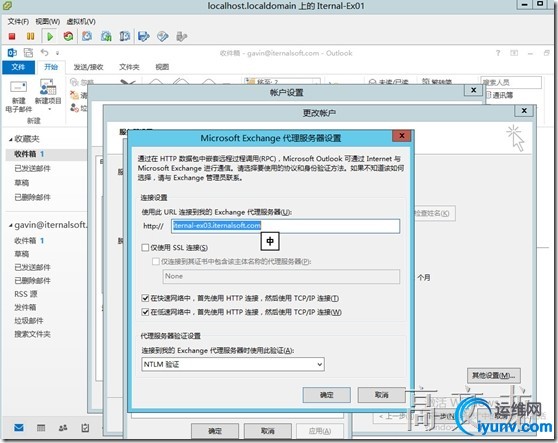This screenshot has height=443, width=558.
Task: Click the Outlook help question mark icon
Action: [498, 53]
